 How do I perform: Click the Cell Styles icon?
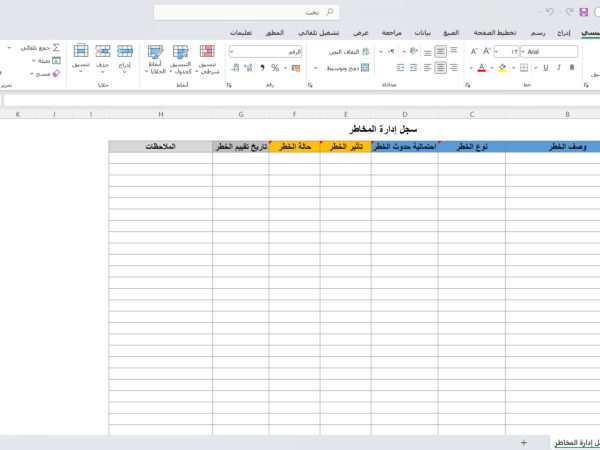pyautogui.click(x=155, y=51)
